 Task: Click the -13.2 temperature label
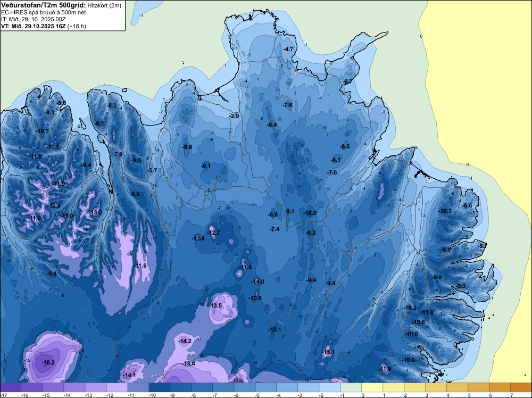click(x=95, y=212)
